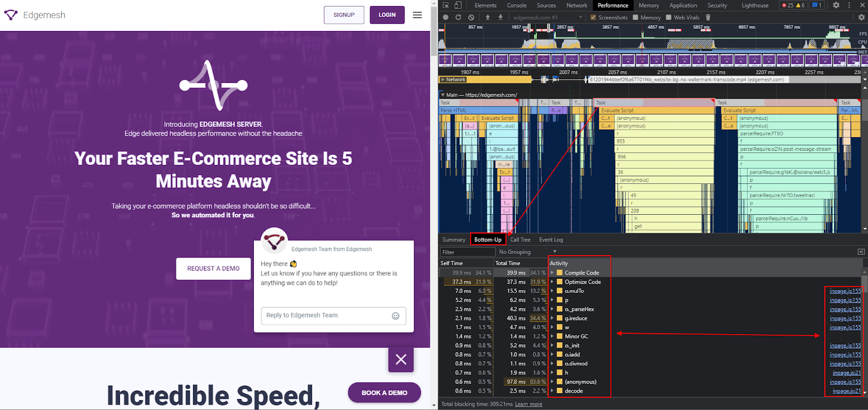The height and width of the screenshot is (410, 868).
Task: Open the Learn more link
Action: (x=528, y=404)
